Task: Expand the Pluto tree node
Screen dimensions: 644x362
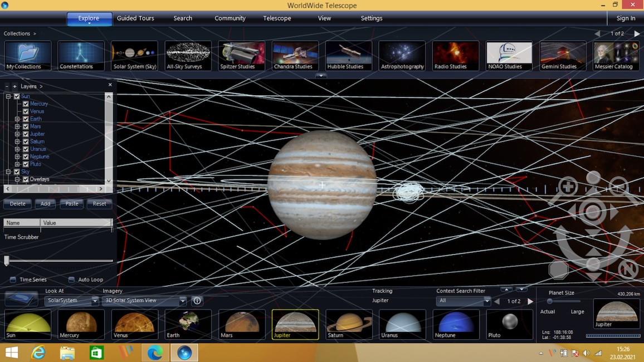Action: coord(17,164)
